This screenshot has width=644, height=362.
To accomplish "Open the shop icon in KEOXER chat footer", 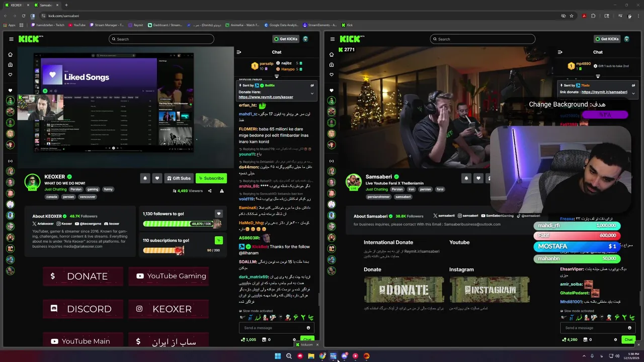I will (x=263, y=339).
